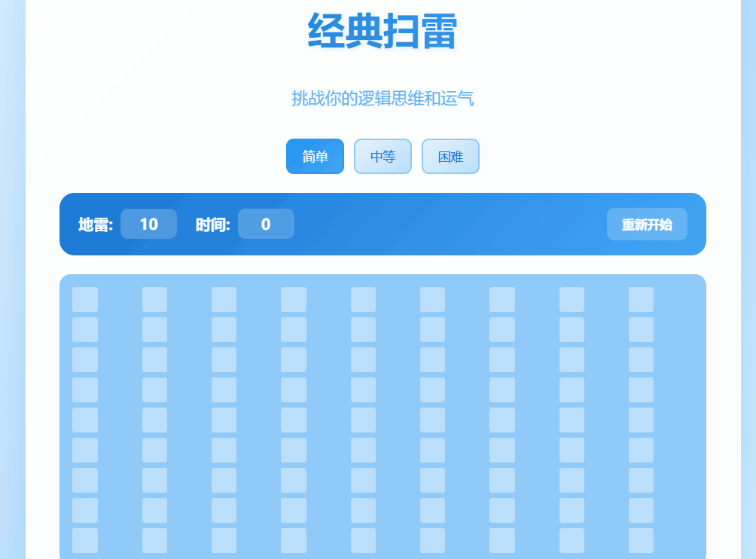Click the 重新开始 restart button

tap(647, 225)
